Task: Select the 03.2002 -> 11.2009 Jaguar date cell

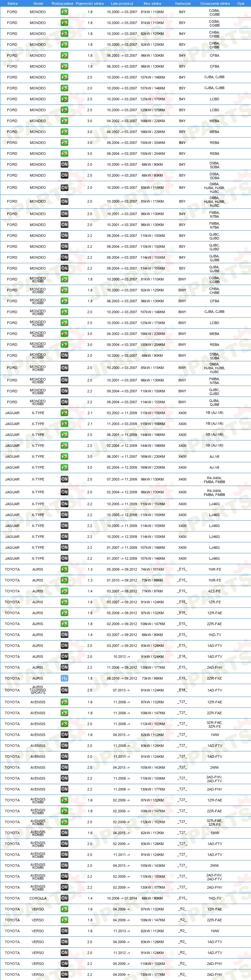Action: click(122, 413)
